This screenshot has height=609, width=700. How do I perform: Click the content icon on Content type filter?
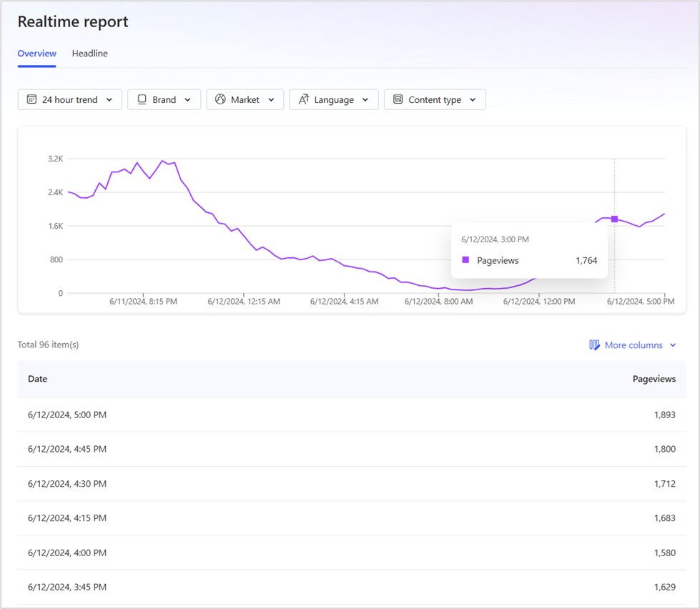point(399,99)
